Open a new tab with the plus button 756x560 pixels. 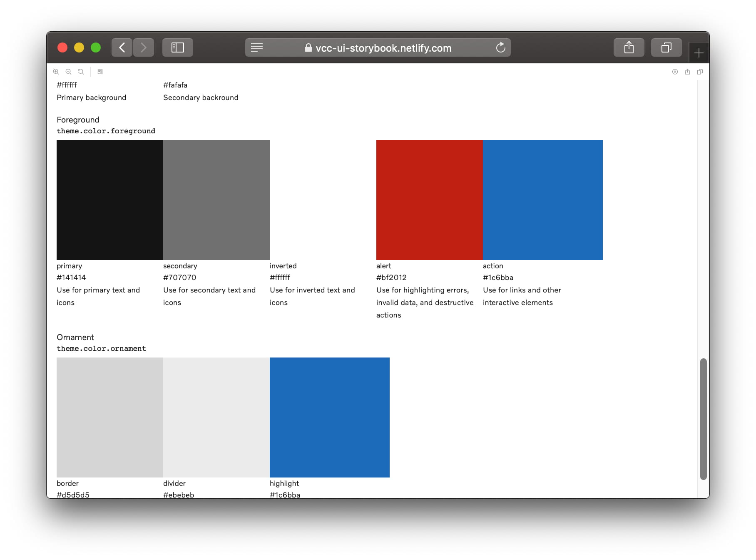pyautogui.click(x=699, y=52)
